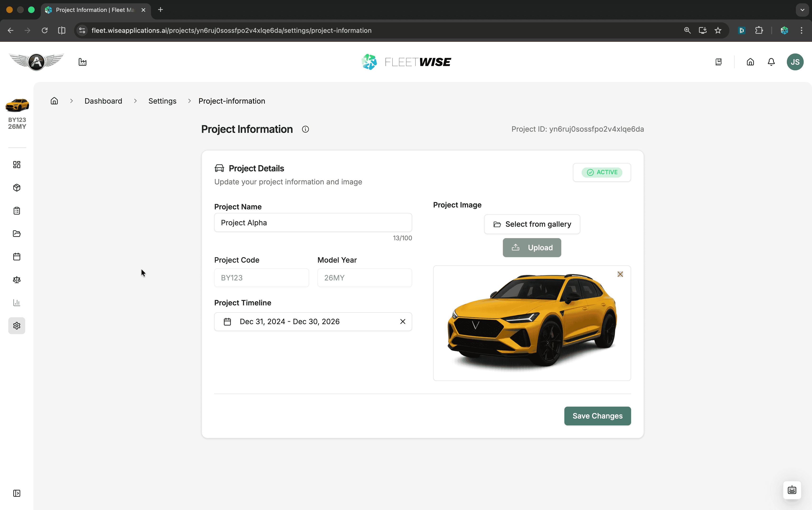Open the bar chart icon in sidebar
Image resolution: width=812 pixels, height=510 pixels.
coord(17,303)
